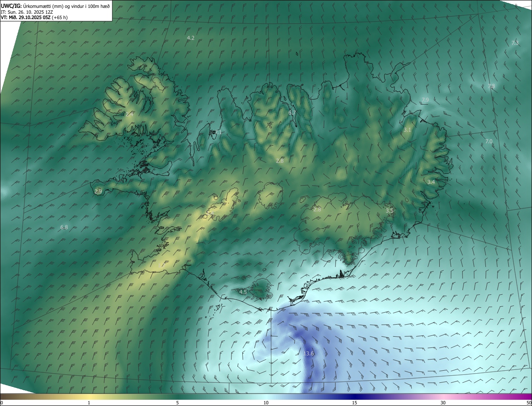Screen dimensions: 532x406
Task: Click the colour scale tick label 5
Action: click(177, 403)
